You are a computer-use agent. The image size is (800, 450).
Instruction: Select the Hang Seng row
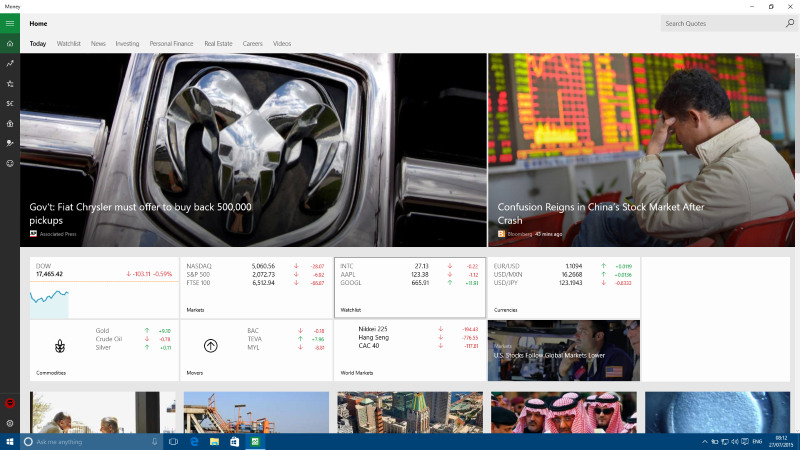418,337
